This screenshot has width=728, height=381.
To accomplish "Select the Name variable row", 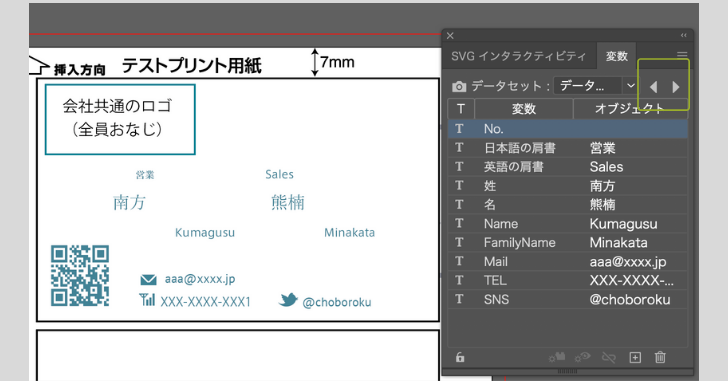I will [x=568, y=224].
